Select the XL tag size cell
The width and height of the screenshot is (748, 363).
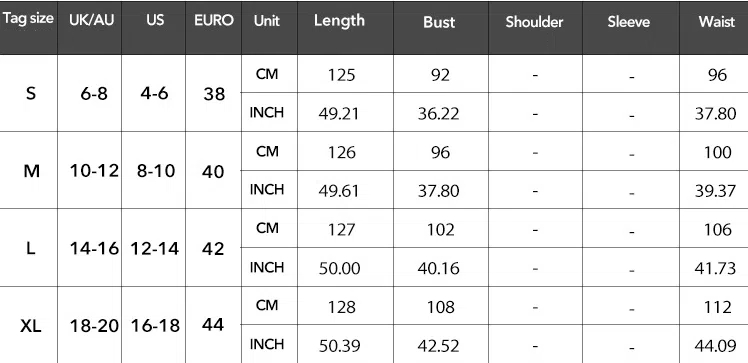[x=31, y=326]
